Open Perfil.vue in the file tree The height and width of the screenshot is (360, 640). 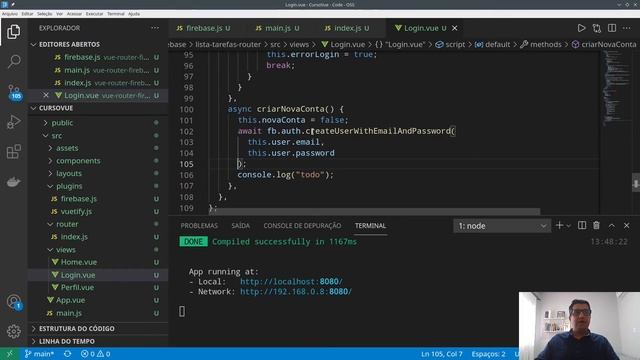[77, 287]
